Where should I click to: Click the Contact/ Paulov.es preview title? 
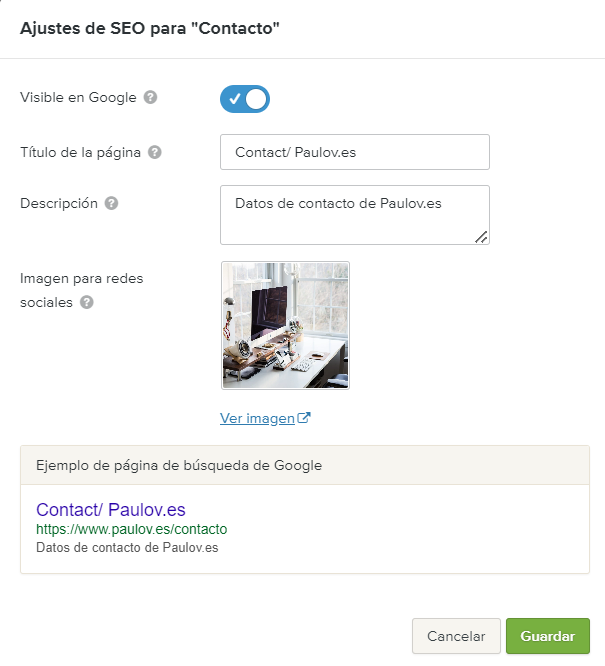click(x=111, y=510)
